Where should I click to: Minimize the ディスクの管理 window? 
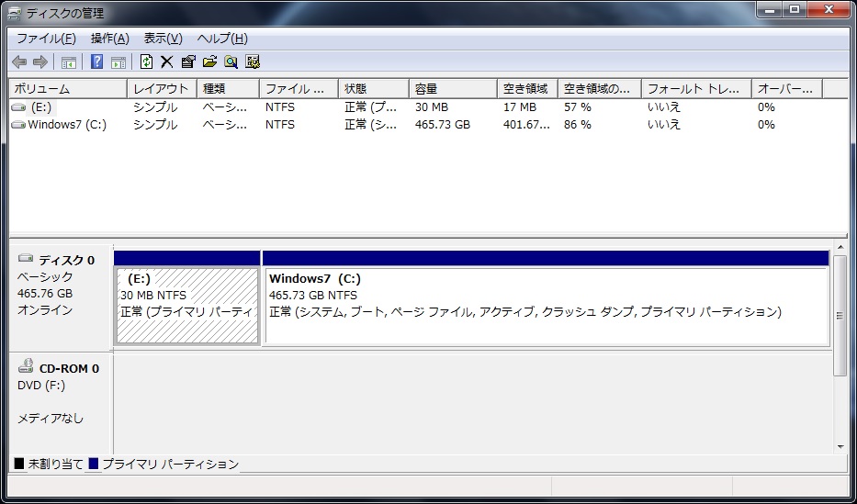tap(771, 9)
